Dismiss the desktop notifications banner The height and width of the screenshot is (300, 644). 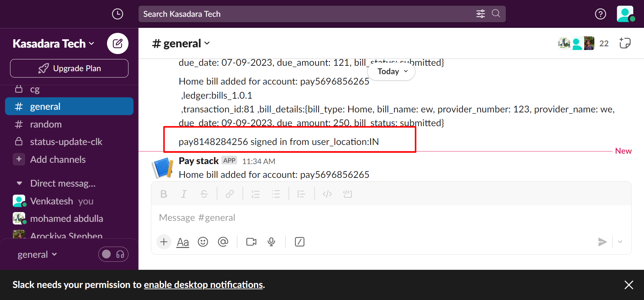[x=629, y=285]
